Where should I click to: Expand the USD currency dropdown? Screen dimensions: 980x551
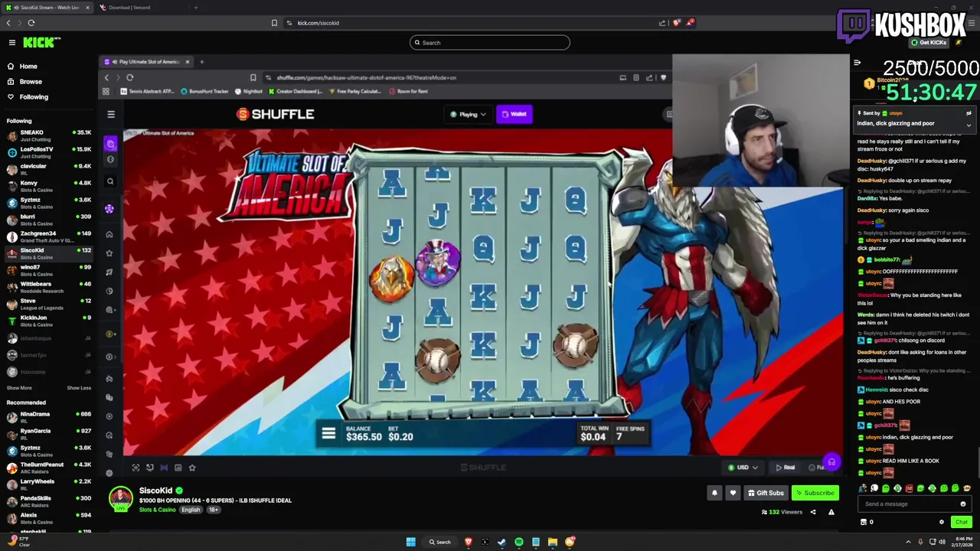click(x=743, y=468)
